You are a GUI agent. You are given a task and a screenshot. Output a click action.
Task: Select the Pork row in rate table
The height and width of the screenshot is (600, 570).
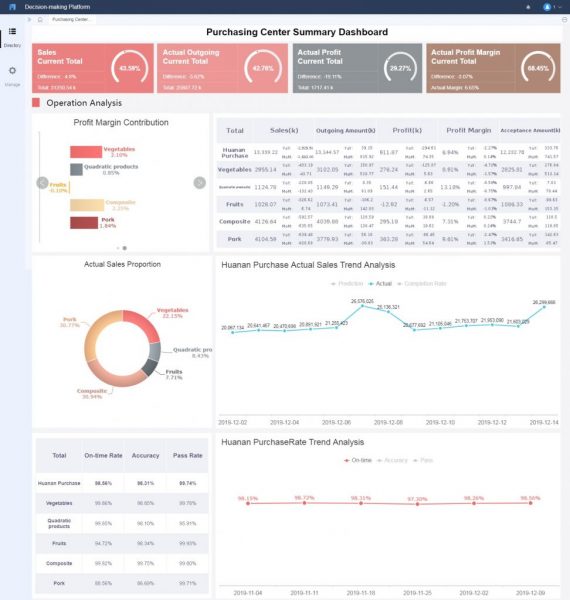click(x=122, y=583)
